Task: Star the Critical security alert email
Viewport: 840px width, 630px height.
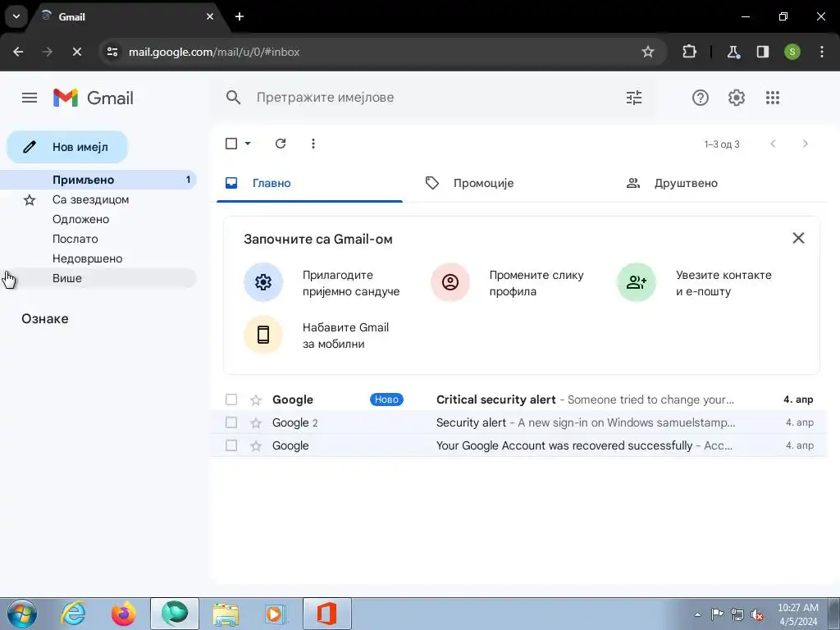Action: pos(256,399)
